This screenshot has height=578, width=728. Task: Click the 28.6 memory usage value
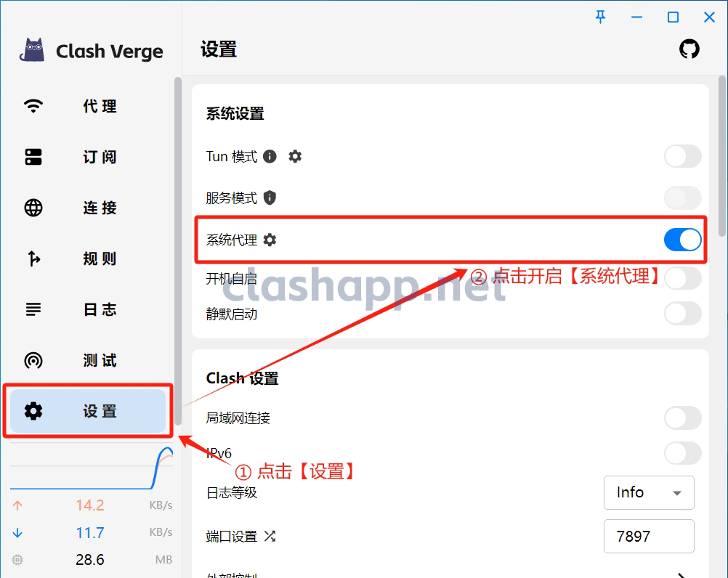coord(90,559)
